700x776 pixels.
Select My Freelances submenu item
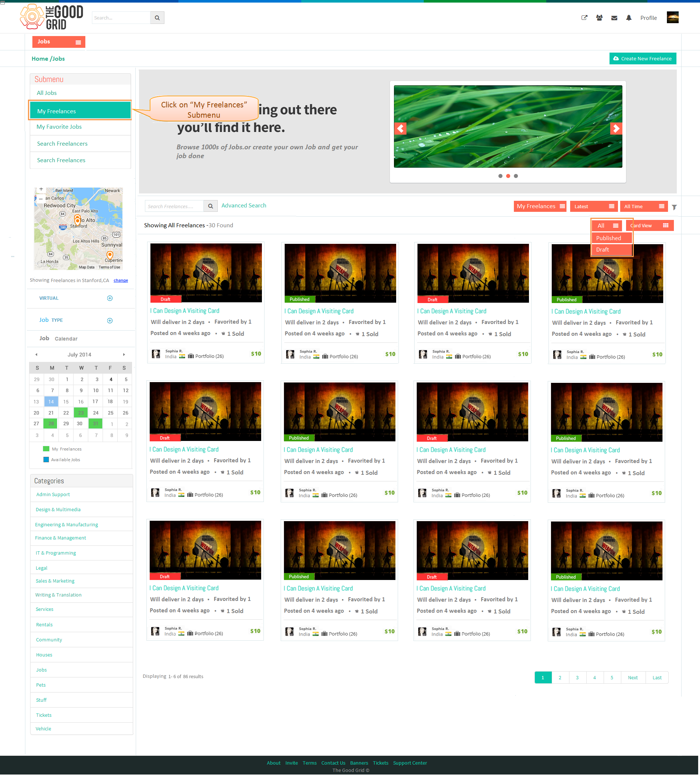[x=81, y=111]
